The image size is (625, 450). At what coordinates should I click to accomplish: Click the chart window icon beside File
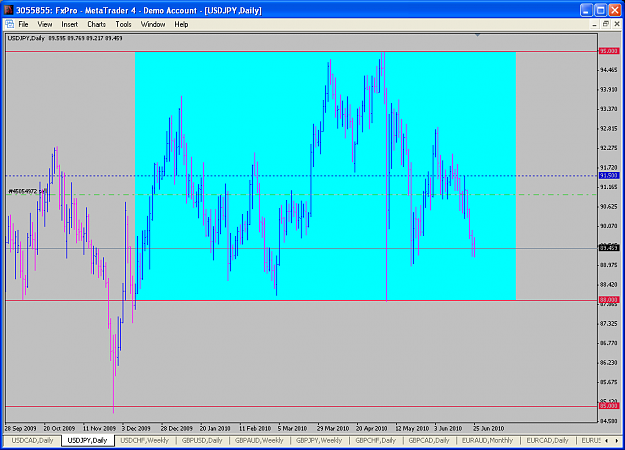(x=10, y=24)
